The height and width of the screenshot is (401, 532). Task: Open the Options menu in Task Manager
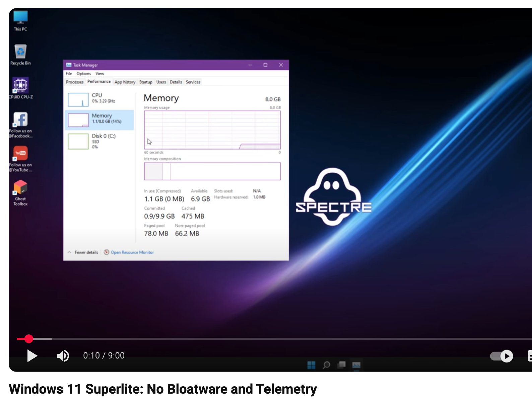[84, 74]
